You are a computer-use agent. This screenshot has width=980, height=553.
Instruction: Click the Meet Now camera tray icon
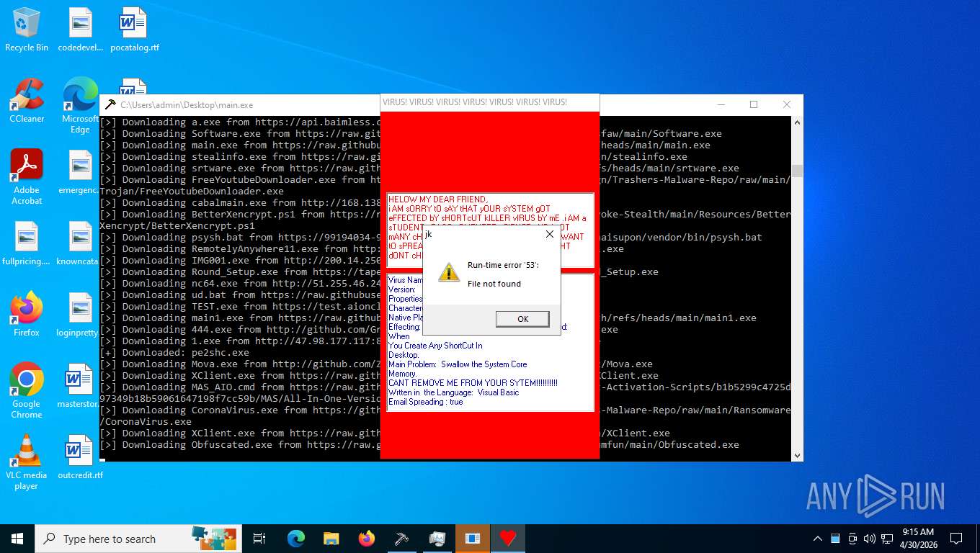tap(852, 539)
